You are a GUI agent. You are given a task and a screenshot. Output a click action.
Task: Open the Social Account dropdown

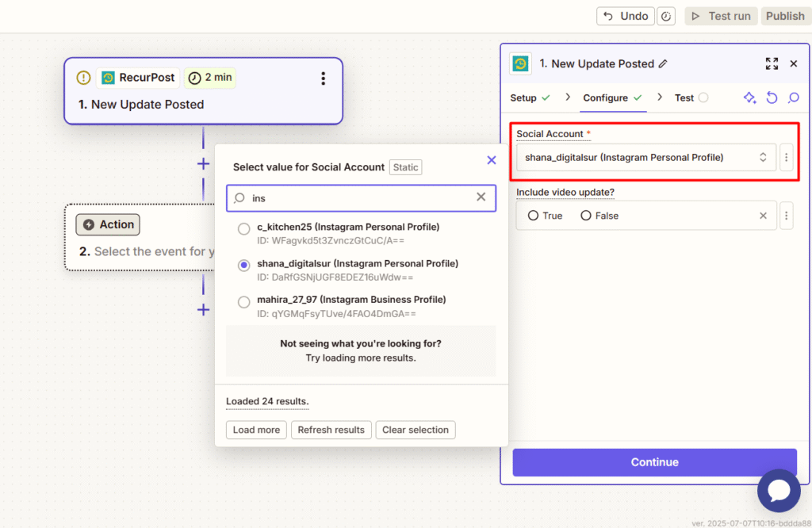(x=645, y=157)
